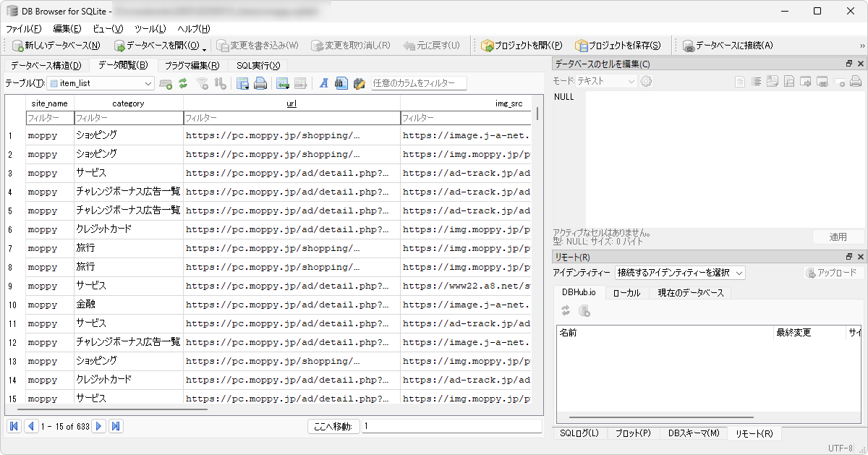The image size is (868, 455).
Task: Click the table horizontal scrollbar
Action: [x=111, y=410]
